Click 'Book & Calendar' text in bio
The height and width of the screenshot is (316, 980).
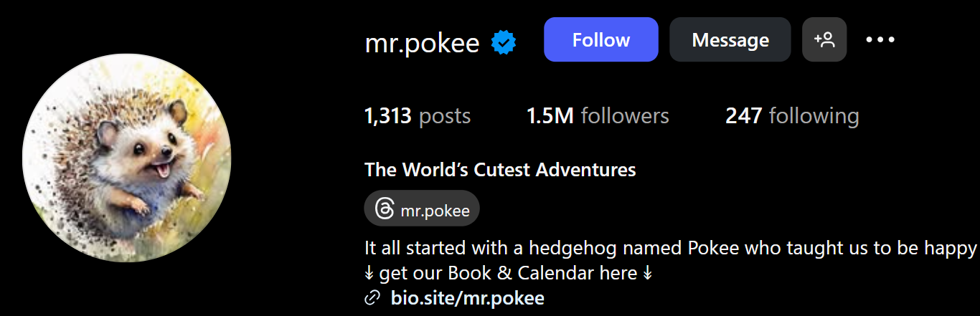tap(527, 273)
